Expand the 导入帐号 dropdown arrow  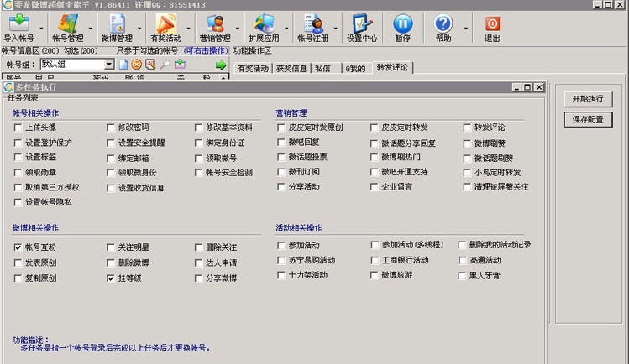[41, 29]
